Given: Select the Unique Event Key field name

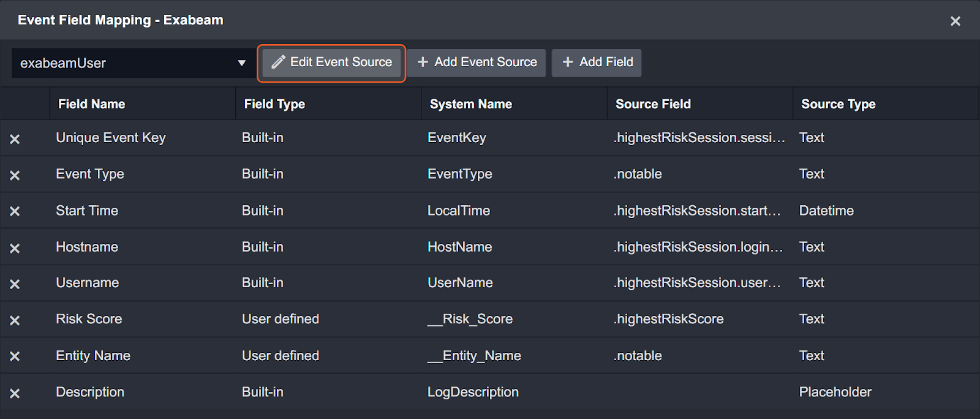Looking at the screenshot, I should coord(111,138).
